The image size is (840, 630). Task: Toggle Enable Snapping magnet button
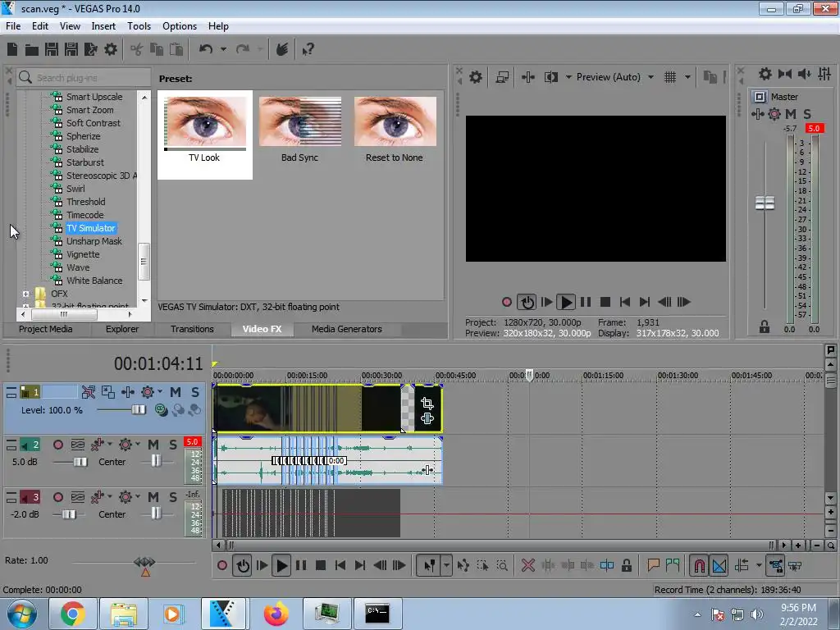[700, 565]
